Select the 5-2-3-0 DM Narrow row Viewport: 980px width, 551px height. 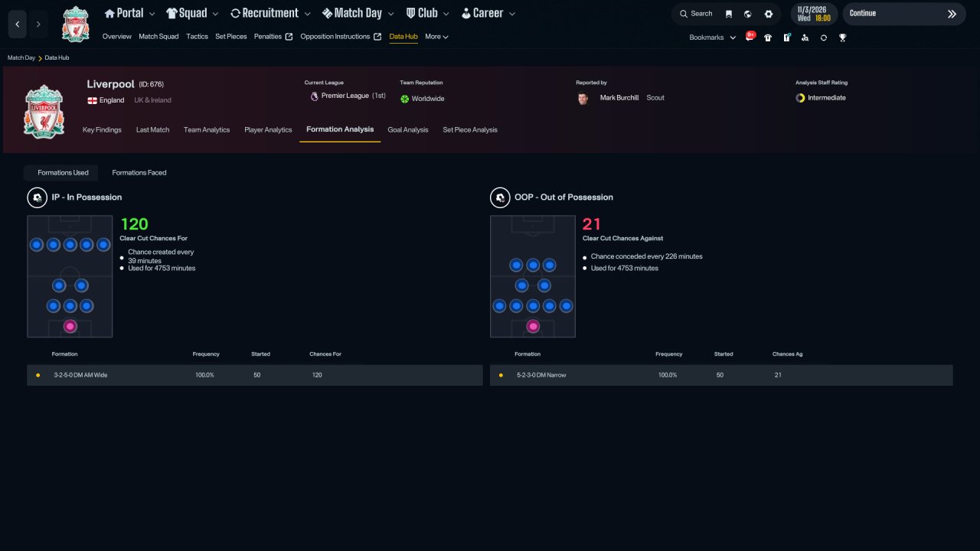(721, 375)
